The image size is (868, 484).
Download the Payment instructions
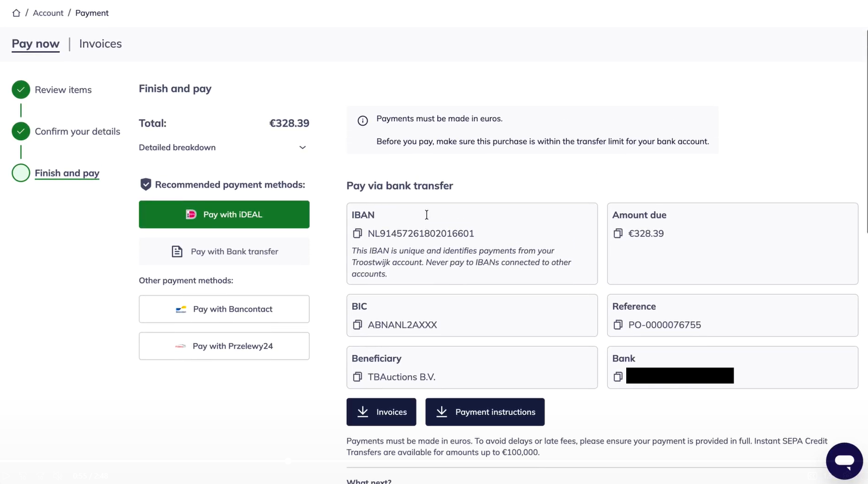pyautogui.click(x=485, y=412)
